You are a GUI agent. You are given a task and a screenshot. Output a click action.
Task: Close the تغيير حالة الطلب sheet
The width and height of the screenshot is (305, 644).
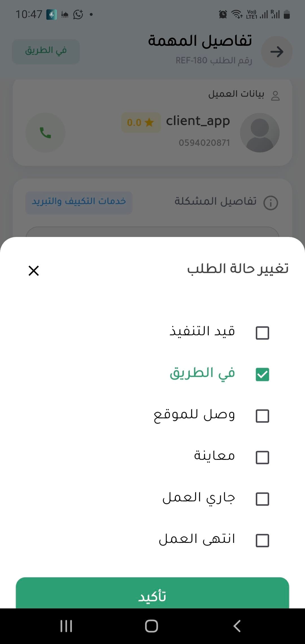(x=34, y=271)
